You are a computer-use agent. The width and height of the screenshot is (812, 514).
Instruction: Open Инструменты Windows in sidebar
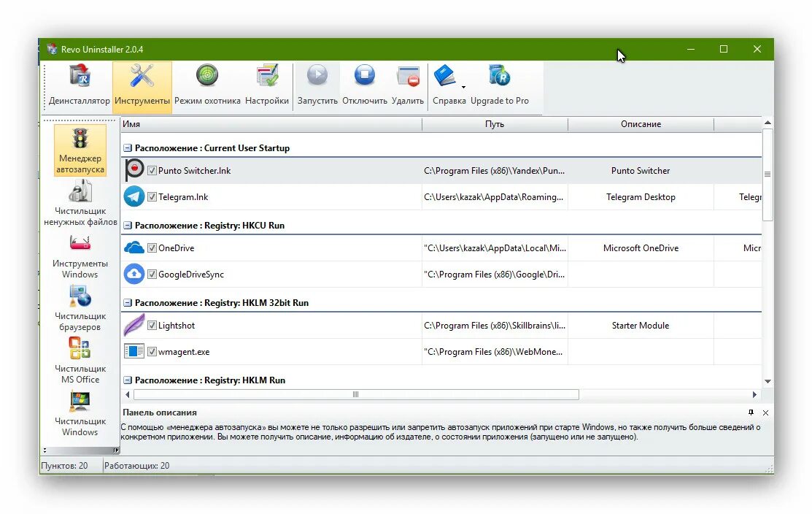point(80,256)
